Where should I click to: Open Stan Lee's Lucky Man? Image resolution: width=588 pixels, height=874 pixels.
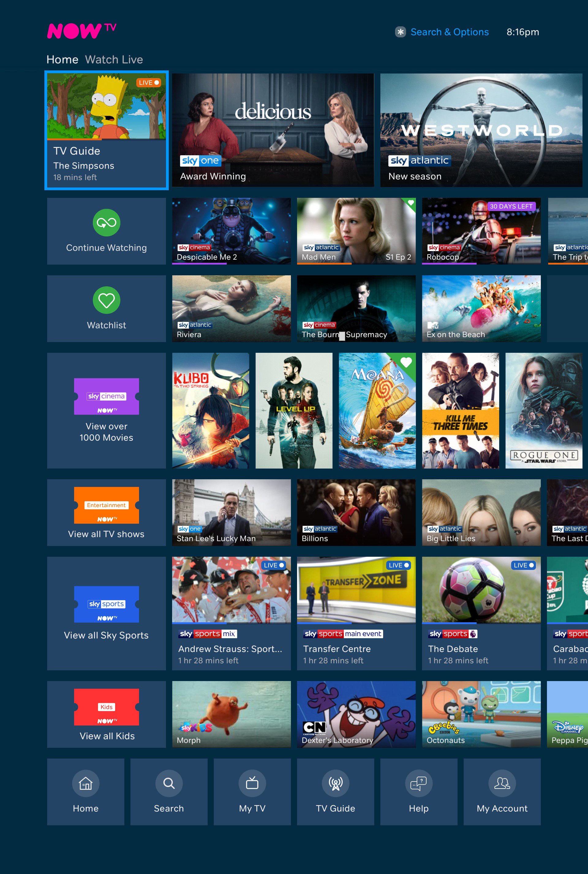[x=232, y=513]
